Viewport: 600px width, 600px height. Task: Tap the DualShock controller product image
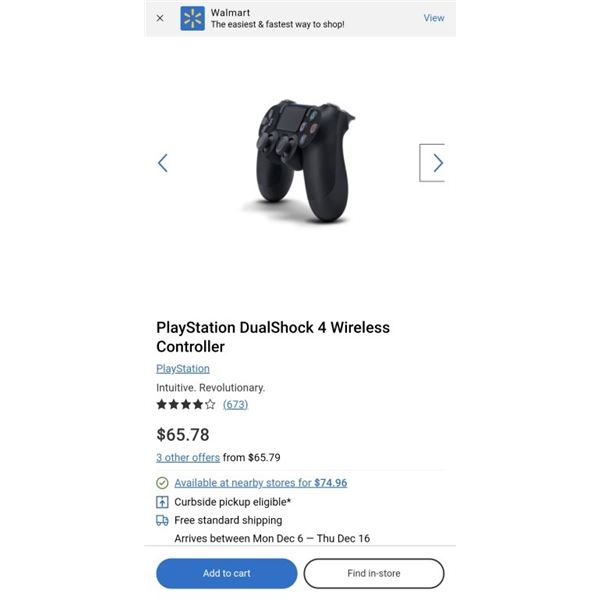click(302, 161)
